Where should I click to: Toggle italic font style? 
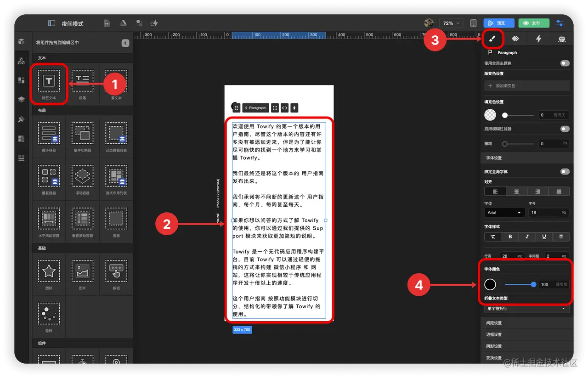click(527, 237)
